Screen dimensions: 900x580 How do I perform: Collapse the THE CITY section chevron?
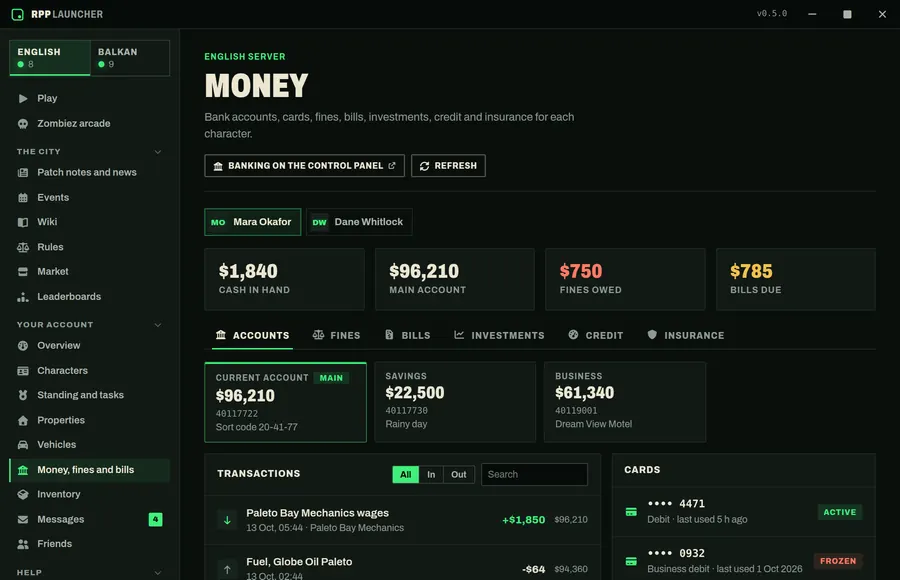pos(158,152)
